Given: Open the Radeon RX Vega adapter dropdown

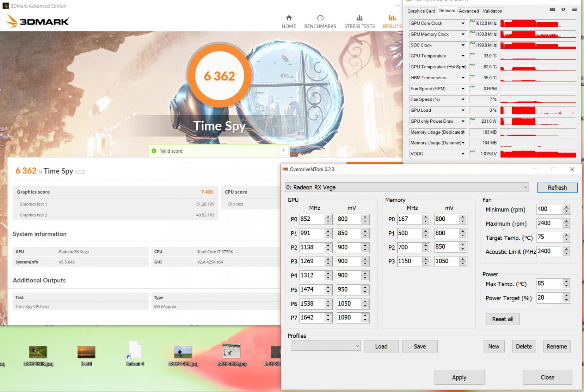Looking at the screenshot, I should point(407,187).
